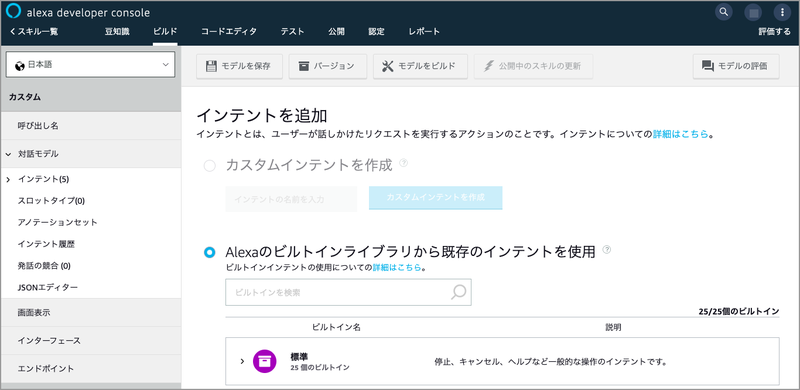Open インターフェース in the sidebar

point(91,340)
